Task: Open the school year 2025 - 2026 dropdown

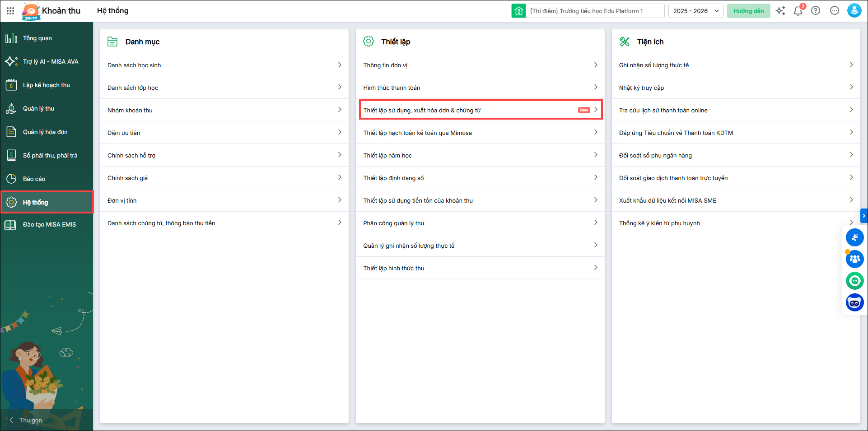Action: coord(695,11)
